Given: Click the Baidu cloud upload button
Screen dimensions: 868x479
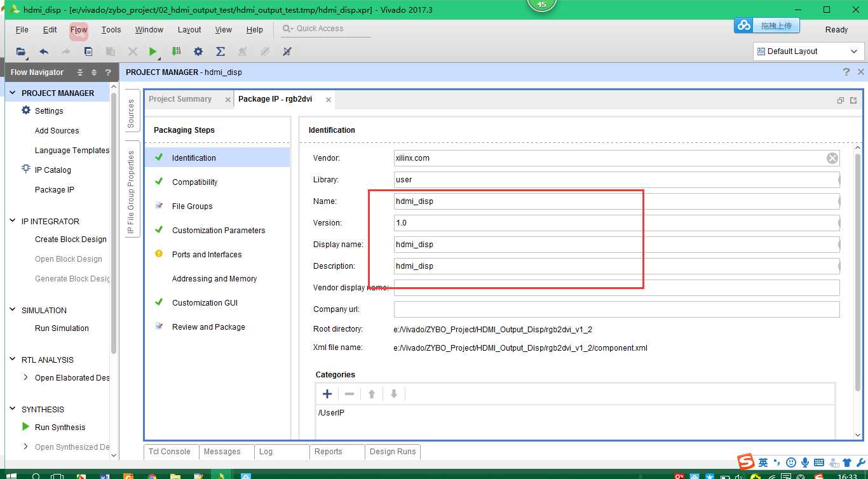Looking at the screenshot, I should (x=767, y=25).
